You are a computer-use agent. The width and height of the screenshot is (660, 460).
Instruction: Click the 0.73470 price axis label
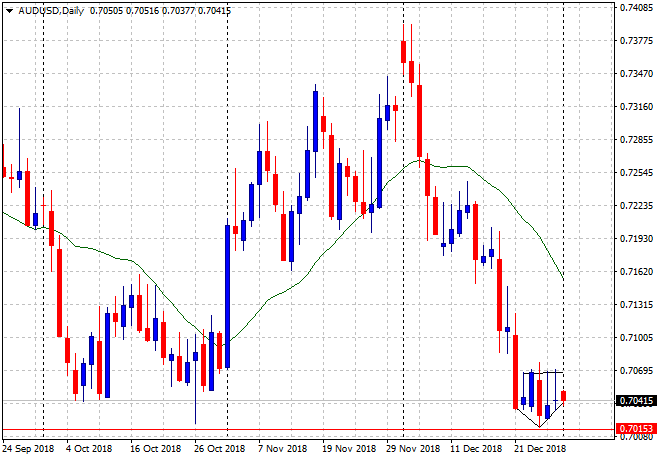pyautogui.click(x=636, y=74)
